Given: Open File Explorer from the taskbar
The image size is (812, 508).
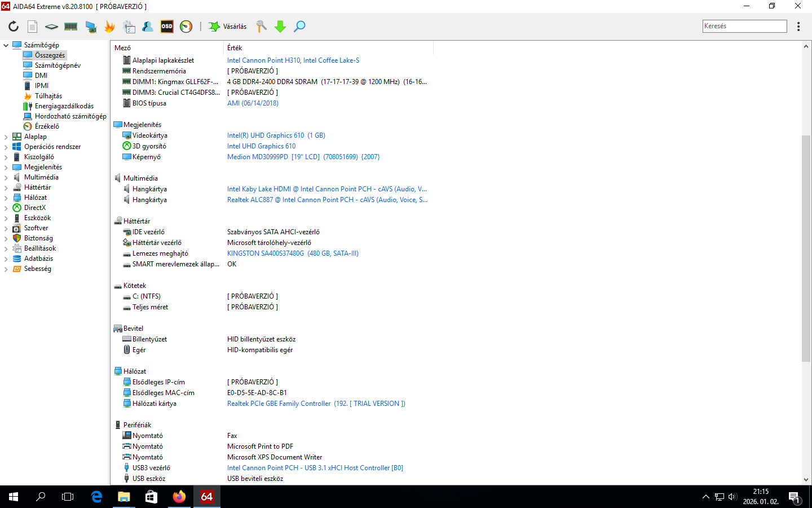Looking at the screenshot, I should (123, 497).
